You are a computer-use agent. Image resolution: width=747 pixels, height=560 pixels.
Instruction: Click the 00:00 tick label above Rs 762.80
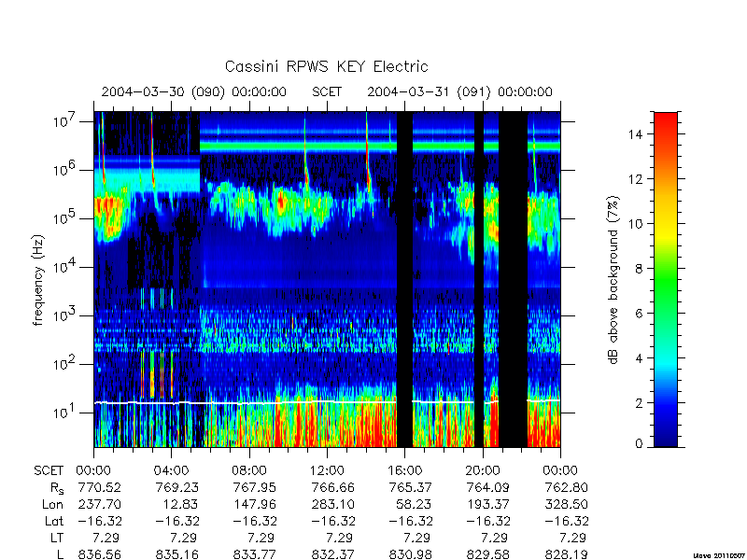pos(559,470)
